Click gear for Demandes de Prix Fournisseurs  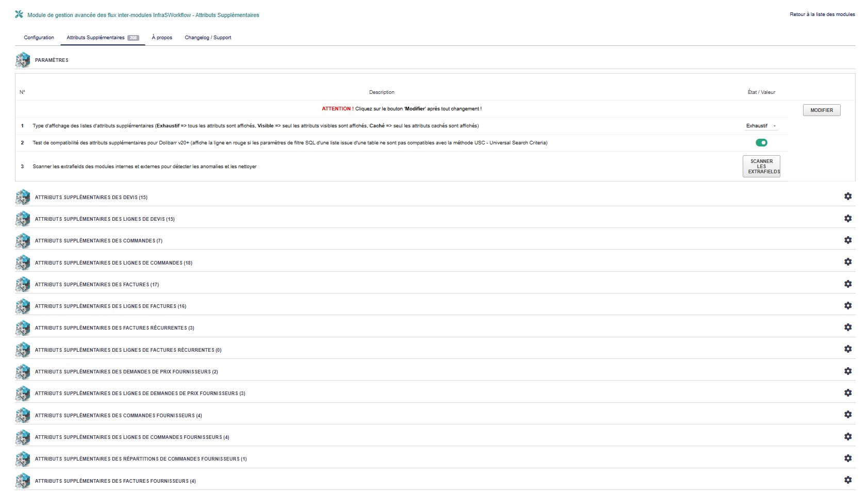point(847,371)
